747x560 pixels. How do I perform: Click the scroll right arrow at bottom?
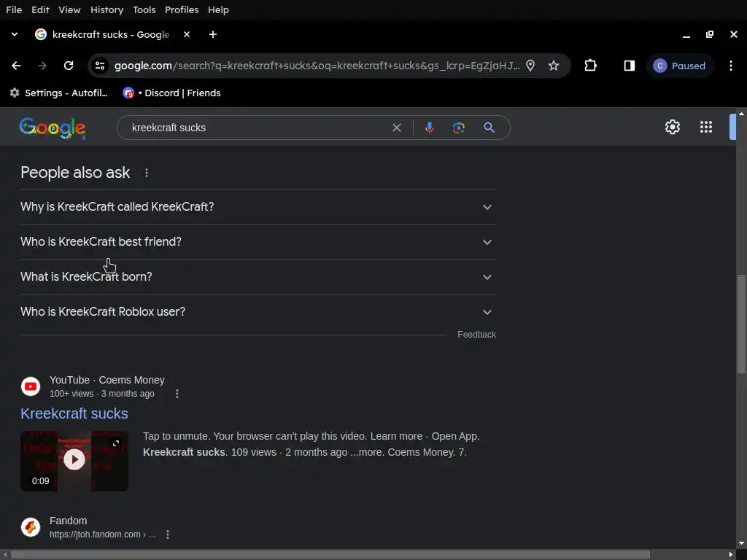tap(731, 555)
